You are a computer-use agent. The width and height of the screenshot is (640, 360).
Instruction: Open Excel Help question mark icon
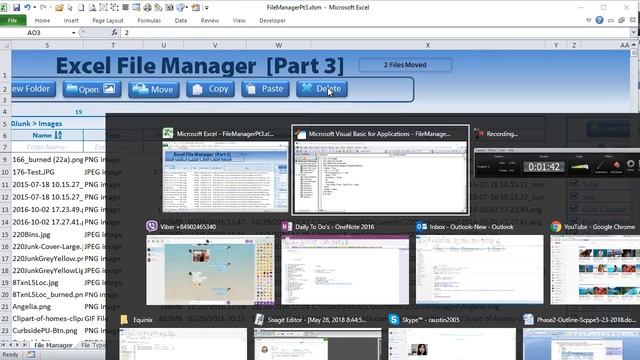(599, 20)
